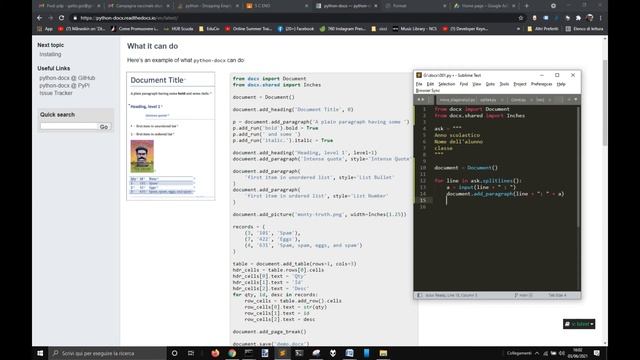The height and width of the screenshot is (360, 640).
Task: Switch to Sublime Text taskbar icon
Action: (282, 353)
